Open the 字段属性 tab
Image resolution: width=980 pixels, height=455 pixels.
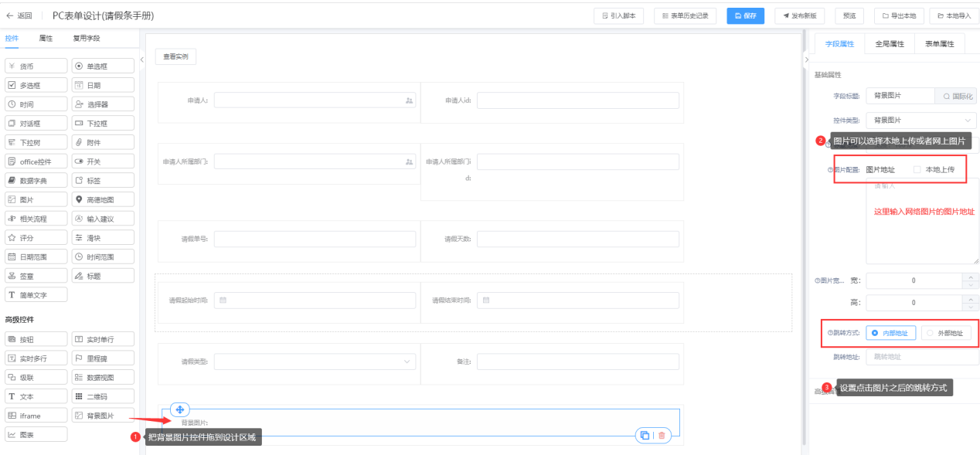click(x=840, y=44)
